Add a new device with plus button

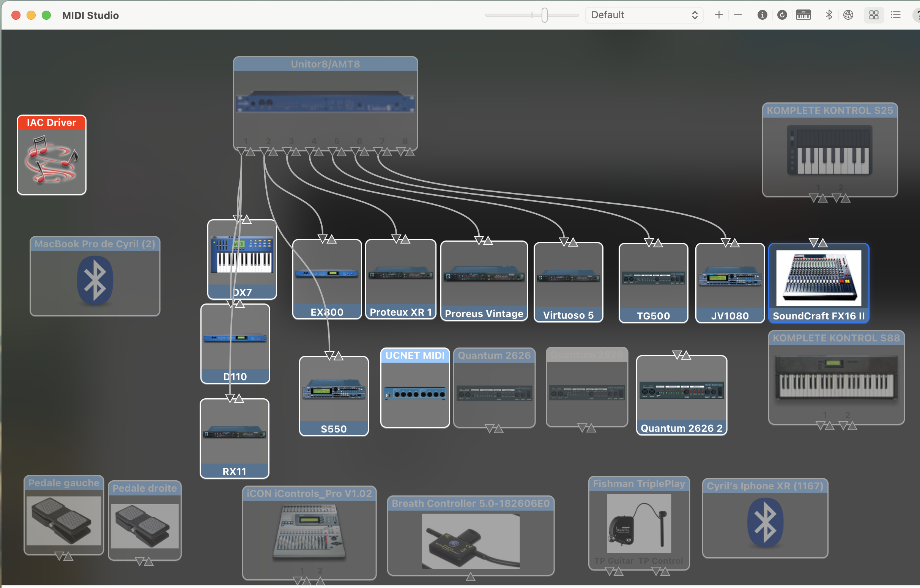point(718,15)
